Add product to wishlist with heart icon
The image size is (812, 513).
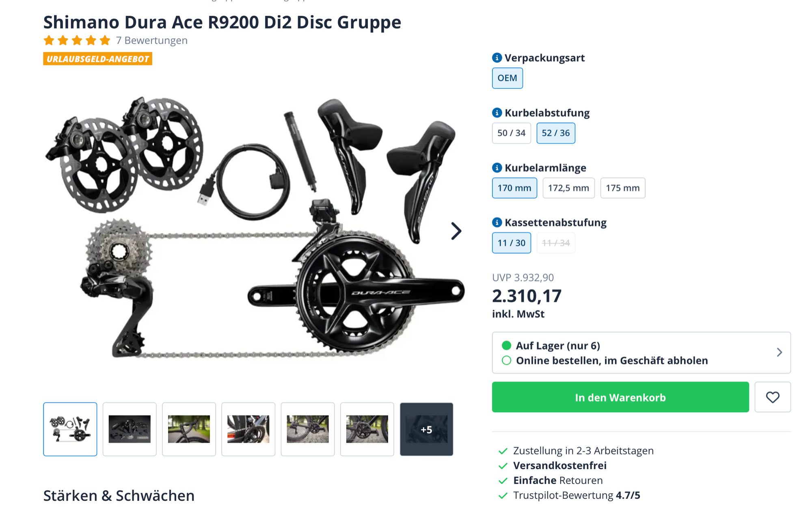click(772, 397)
